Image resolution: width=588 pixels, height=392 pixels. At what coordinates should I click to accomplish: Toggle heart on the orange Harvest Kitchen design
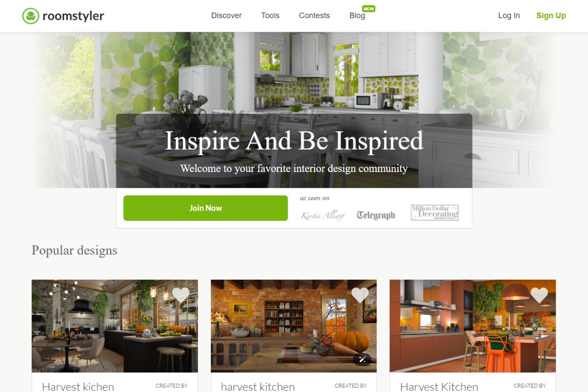pos(539,295)
